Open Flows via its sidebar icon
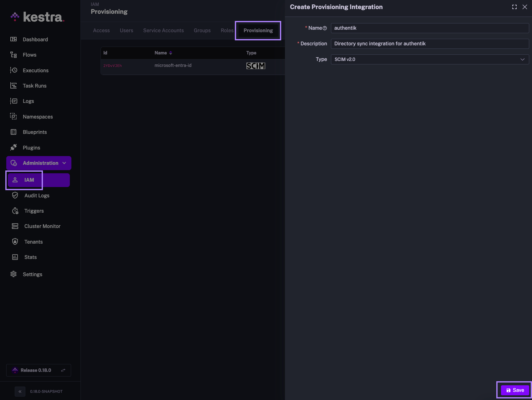This screenshot has width=532, height=400. coord(13,55)
